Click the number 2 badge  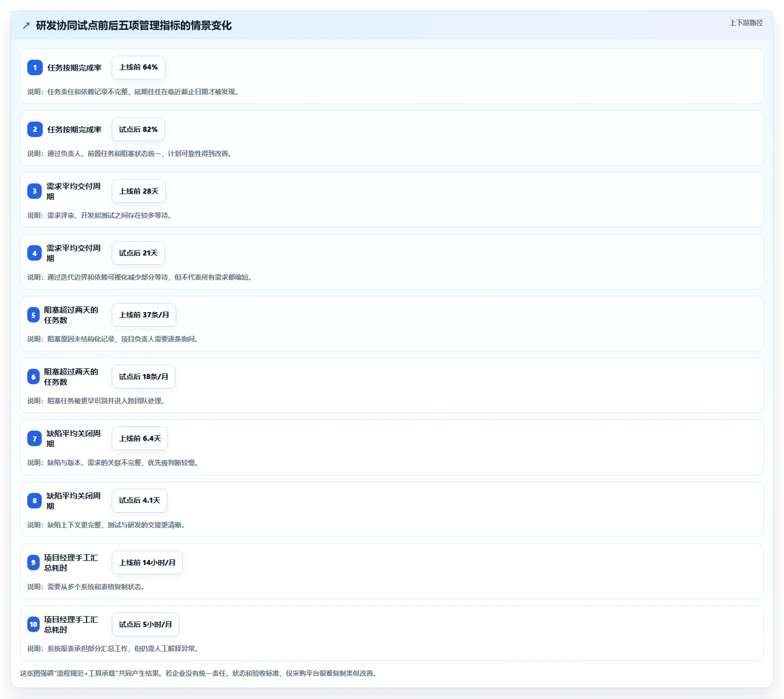tap(35, 129)
